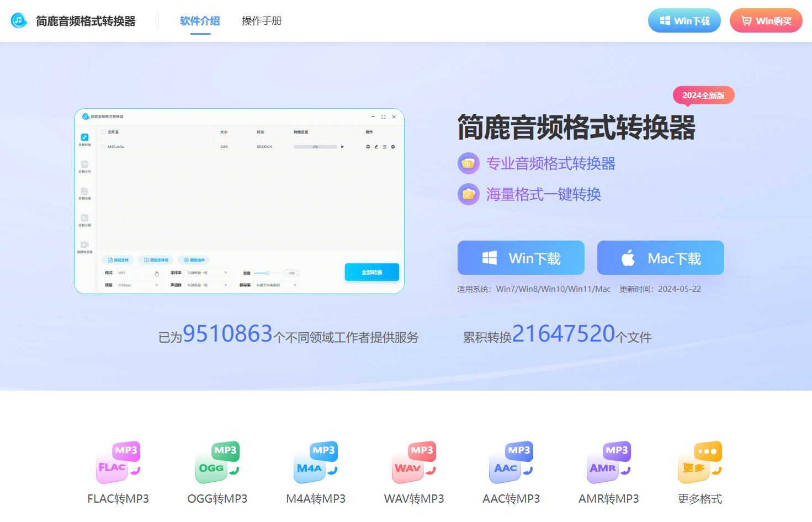Image resolution: width=812 pixels, height=522 pixels.
Task: Toggle the select-all checkbox beside 文件名
Action: (103, 132)
